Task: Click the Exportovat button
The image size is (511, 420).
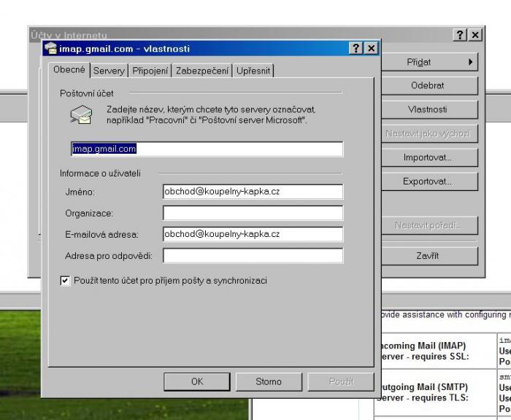Action: [x=427, y=182]
